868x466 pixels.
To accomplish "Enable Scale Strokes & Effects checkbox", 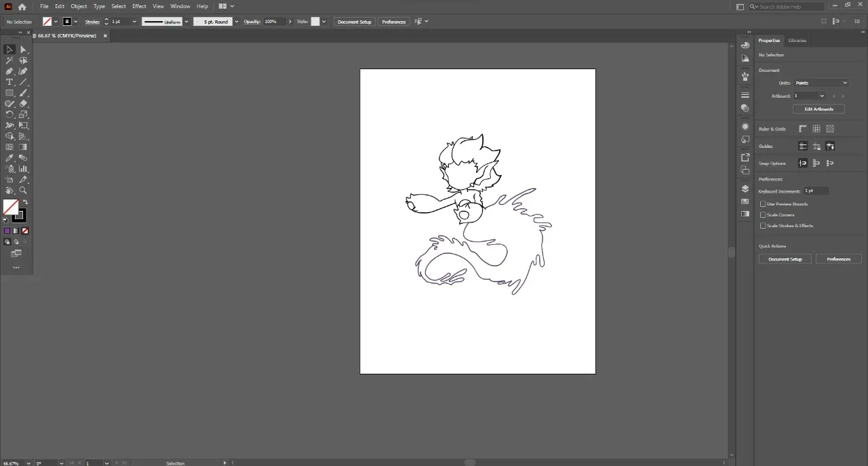I will click(763, 226).
